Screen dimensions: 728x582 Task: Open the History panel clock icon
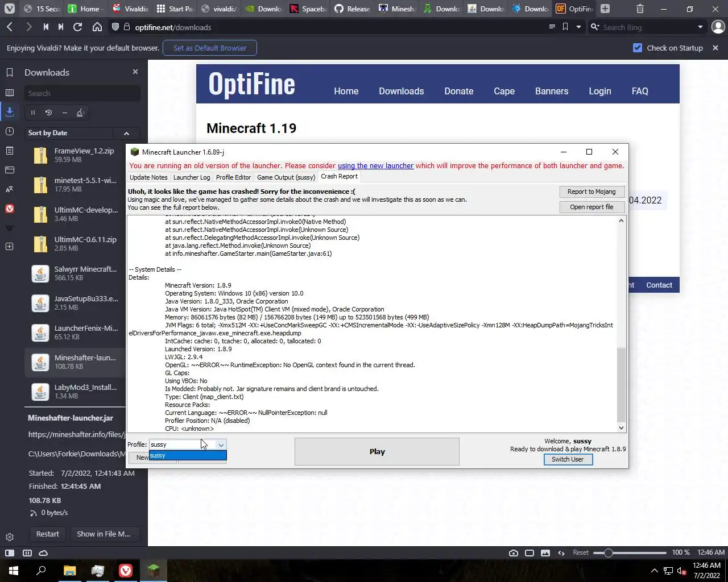coord(10,131)
